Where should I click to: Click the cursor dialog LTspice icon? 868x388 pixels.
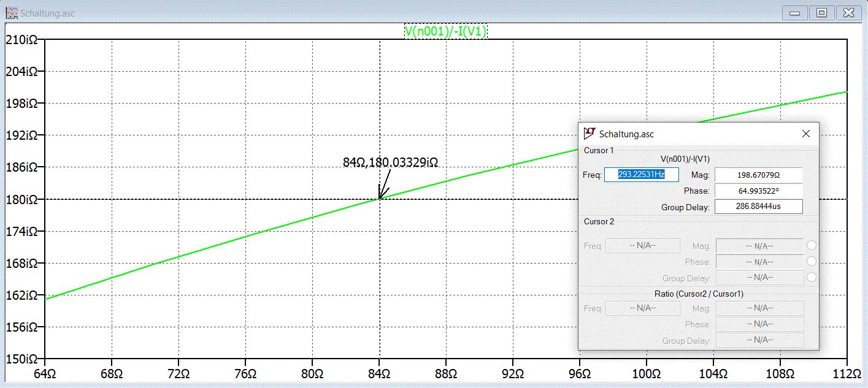[x=590, y=133]
